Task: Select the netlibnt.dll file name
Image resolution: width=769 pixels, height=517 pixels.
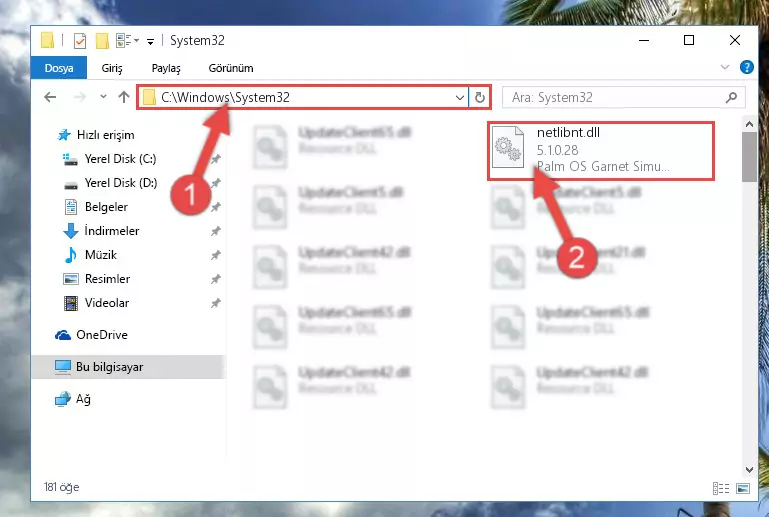Action: (568, 132)
